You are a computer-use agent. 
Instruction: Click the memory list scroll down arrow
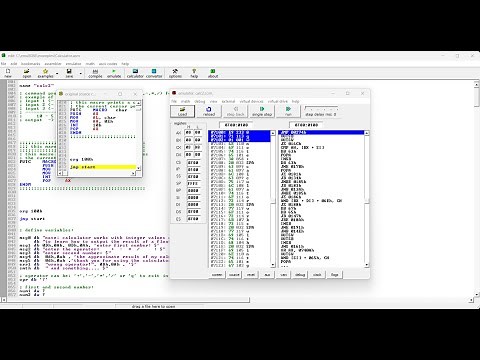click(273, 265)
